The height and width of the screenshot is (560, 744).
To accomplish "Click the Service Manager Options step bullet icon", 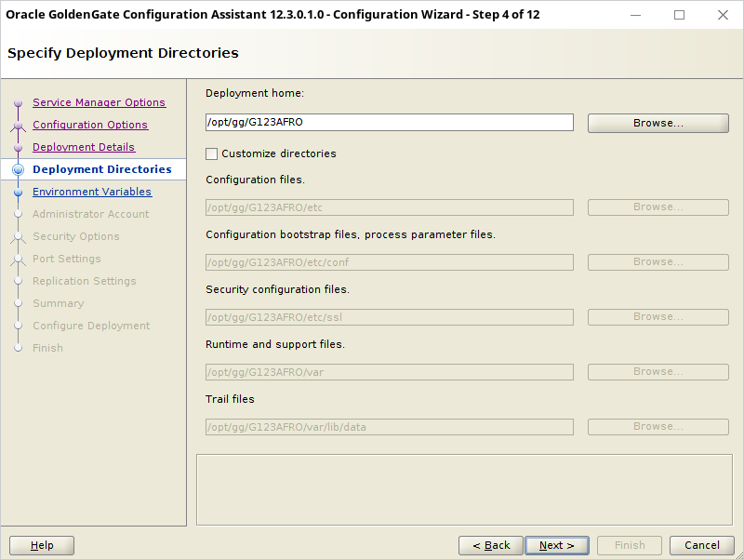I will coord(18,103).
